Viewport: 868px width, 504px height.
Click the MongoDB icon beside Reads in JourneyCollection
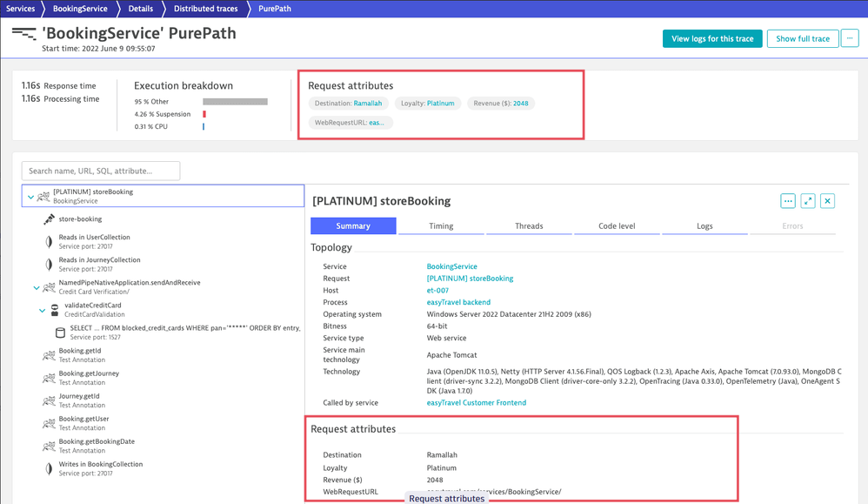[50, 264]
